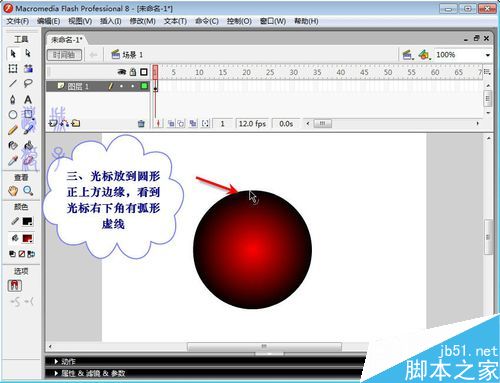
Task: Switch to the 未命名-1* document tab
Action: point(67,40)
